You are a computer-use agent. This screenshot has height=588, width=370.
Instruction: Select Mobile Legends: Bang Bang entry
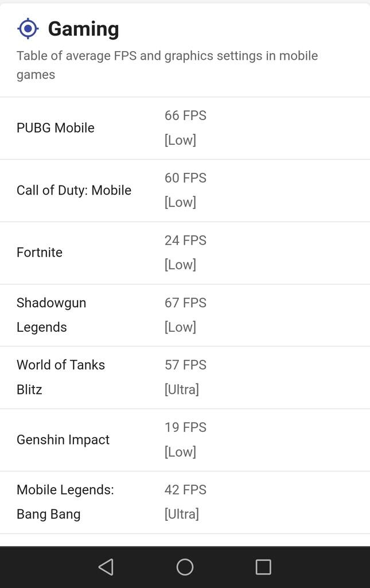[65, 502]
